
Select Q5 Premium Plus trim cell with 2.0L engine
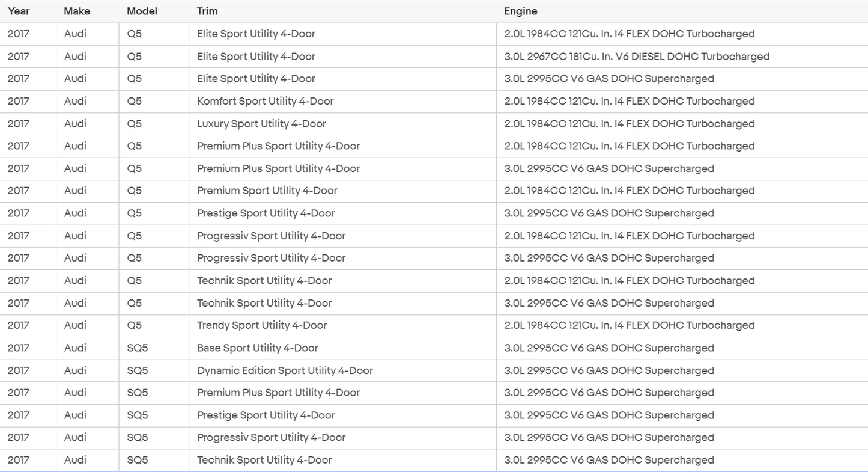pos(343,146)
